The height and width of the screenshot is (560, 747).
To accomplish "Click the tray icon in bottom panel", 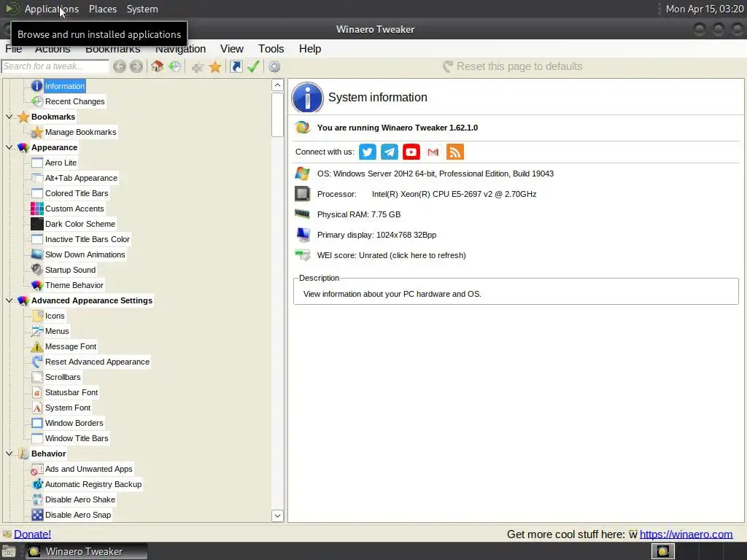I will click(662, 551).
